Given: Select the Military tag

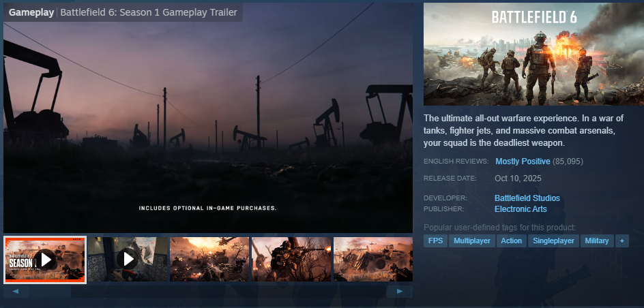Looking at the screenshot, I should [x=597, y=241].
